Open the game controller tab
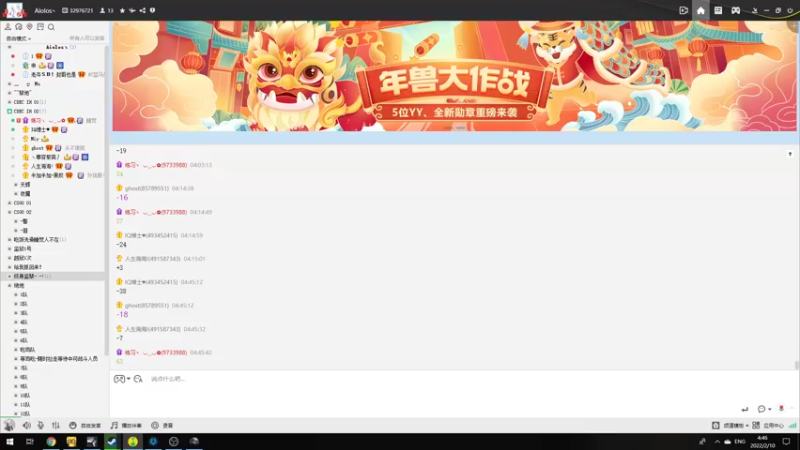Screen dimensions: 800x450 click(735, 10)
